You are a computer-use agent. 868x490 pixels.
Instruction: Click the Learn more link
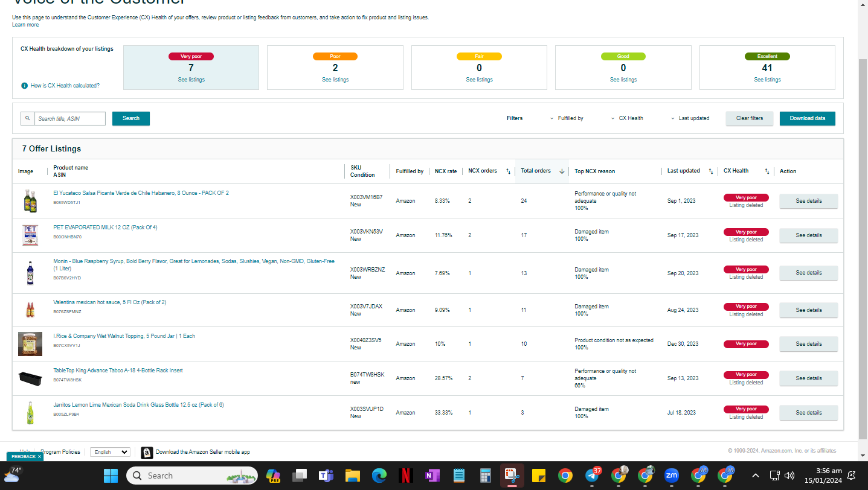(x=25, y=25)
